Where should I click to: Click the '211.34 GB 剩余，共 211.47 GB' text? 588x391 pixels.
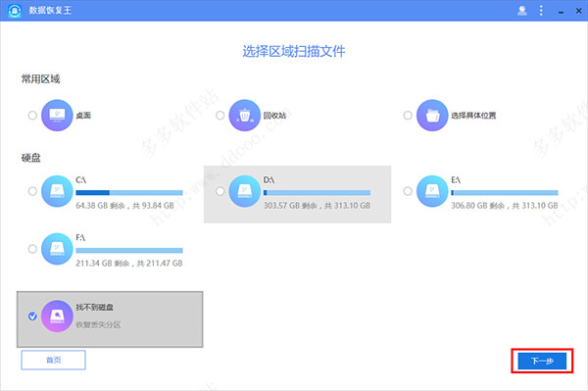tap(129, 264)
